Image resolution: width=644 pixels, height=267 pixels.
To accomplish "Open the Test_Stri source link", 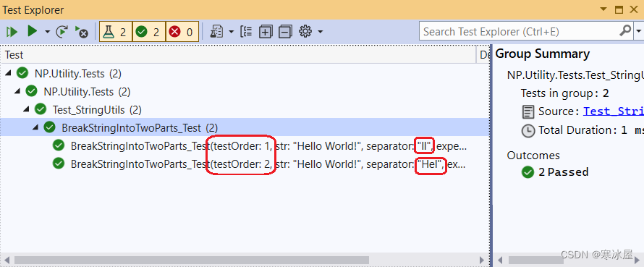I will 613,111.
